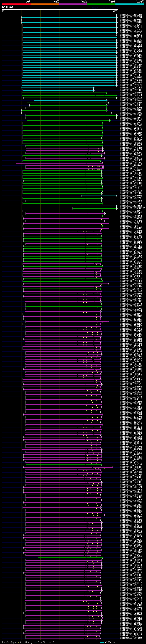Open UniRef100_Q9XF88-2 hit
The height and width of the screenshot is (644, 146).
(x=133, y=208)
